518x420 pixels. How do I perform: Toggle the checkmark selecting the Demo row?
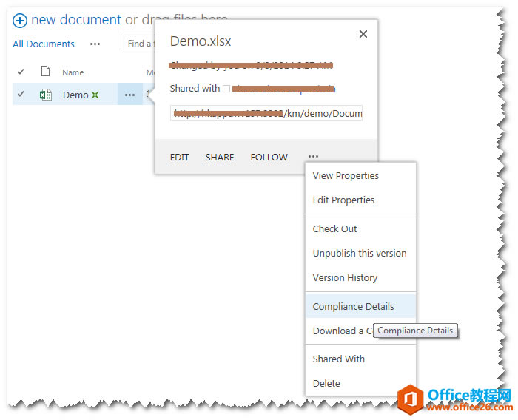pyautogui.click(x=21, y=94)
